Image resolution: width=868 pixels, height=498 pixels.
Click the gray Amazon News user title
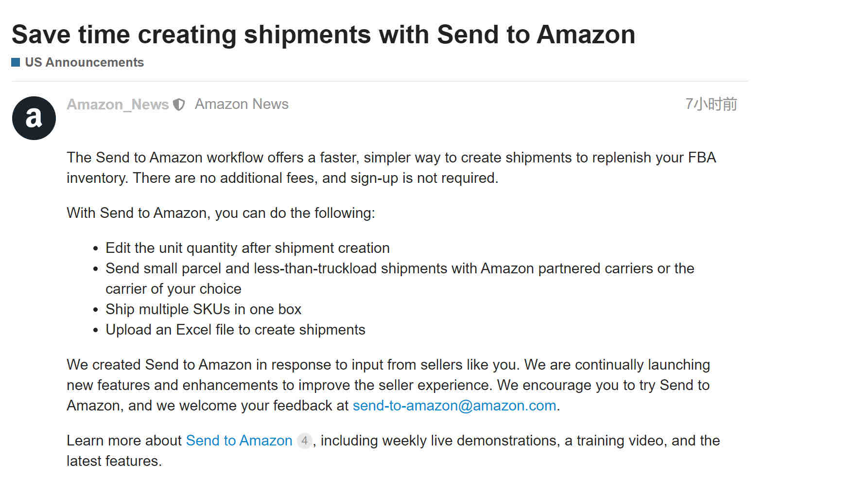coord(242,104)
